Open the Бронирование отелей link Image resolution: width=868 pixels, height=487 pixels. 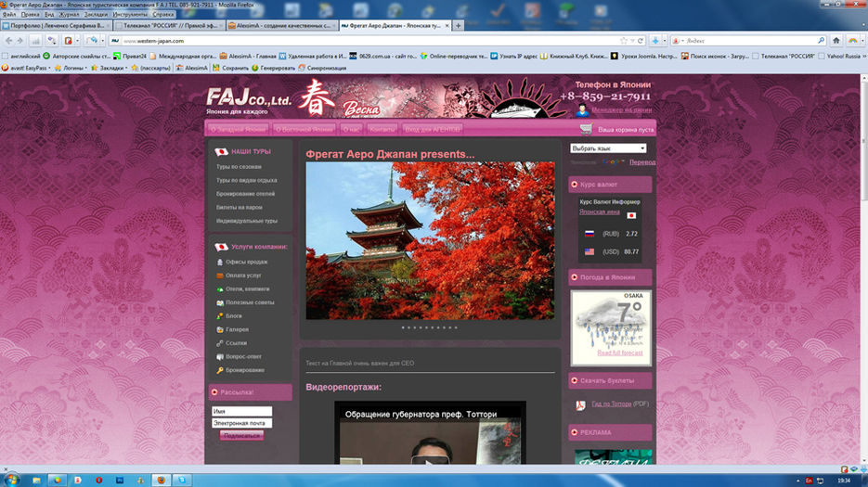tap(245, 194)
